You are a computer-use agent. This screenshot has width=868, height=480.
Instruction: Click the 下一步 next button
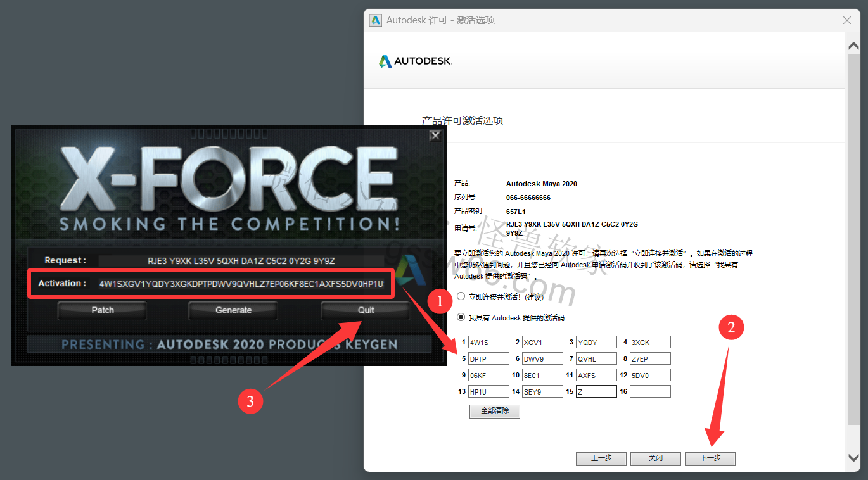pyautogui.click(x=710, y=458)
